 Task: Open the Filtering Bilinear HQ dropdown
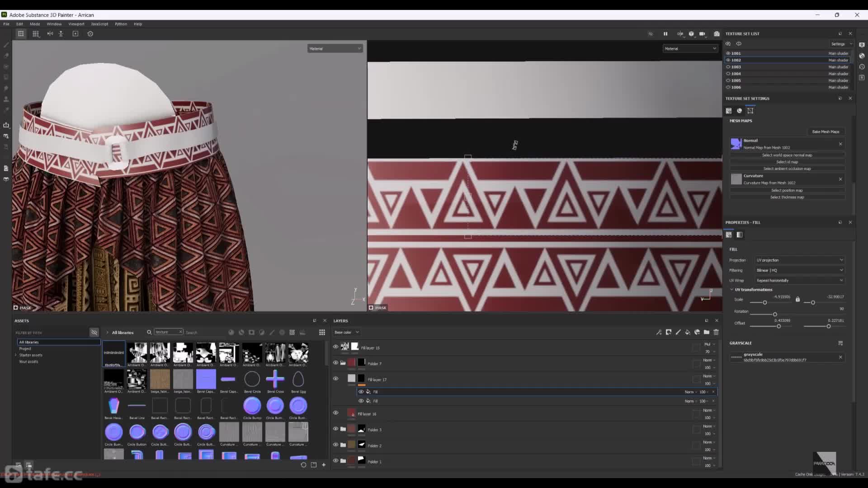(799, 270)
